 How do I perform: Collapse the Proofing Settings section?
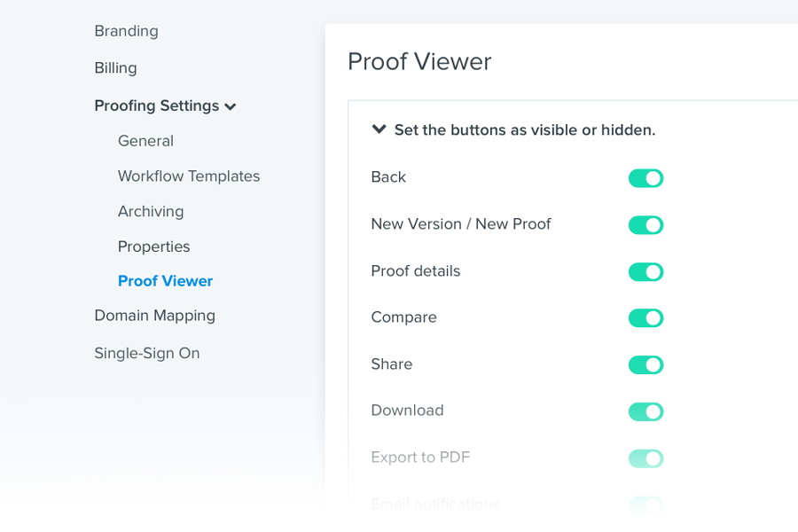[x=231, y=106]
